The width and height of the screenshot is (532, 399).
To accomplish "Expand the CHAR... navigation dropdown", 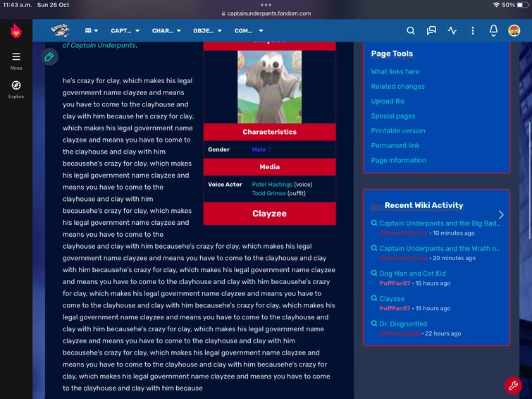I will coord(166,30).
